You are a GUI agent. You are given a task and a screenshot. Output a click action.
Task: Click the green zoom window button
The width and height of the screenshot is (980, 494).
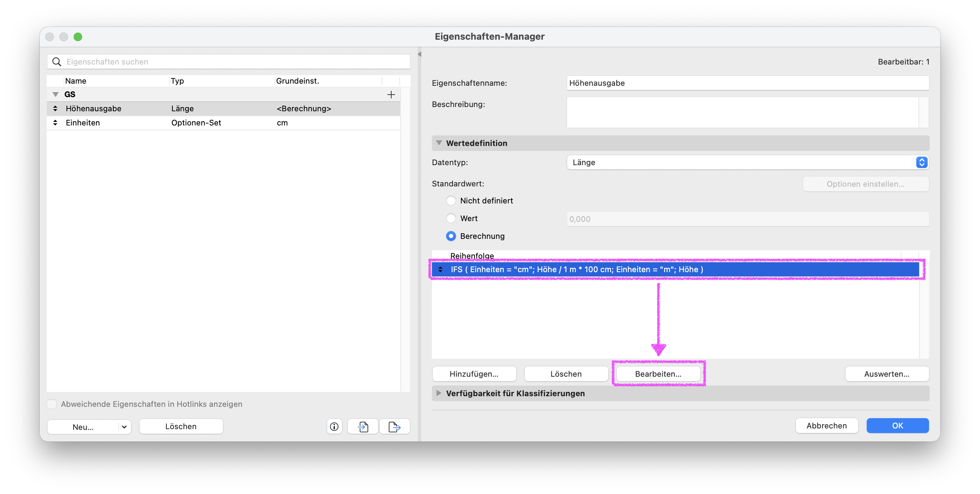(x=78, y=37)
